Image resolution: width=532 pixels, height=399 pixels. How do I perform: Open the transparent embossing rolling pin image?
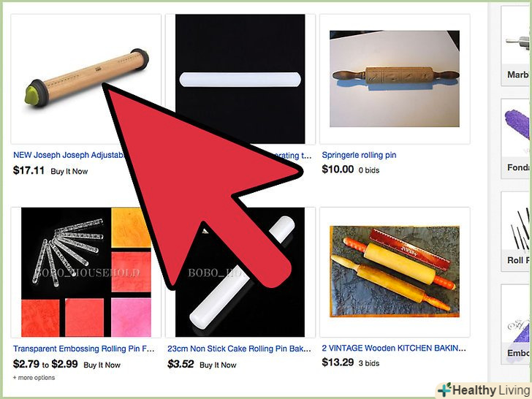click(x=85, y=272)
